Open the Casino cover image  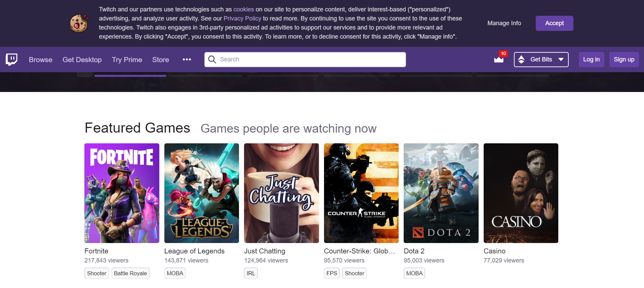pos(521,193)
